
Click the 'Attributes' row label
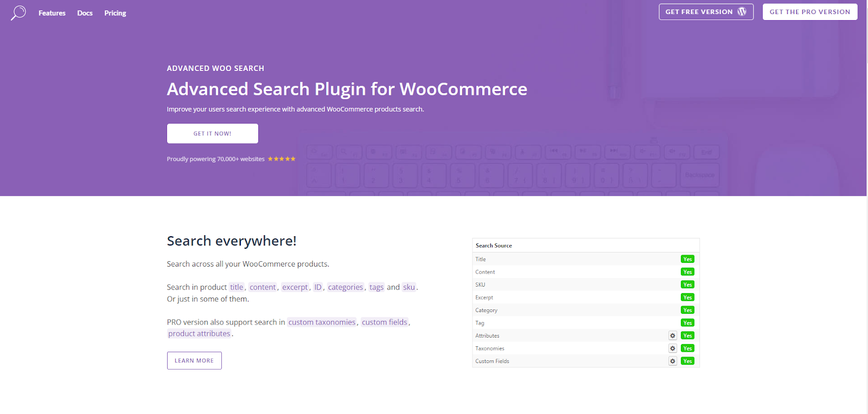pos(487,336)
